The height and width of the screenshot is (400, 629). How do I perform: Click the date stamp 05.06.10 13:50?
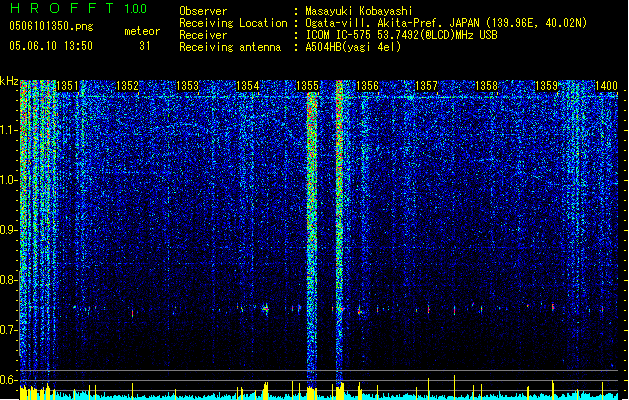pyautogui.click(x=51, y=46)
